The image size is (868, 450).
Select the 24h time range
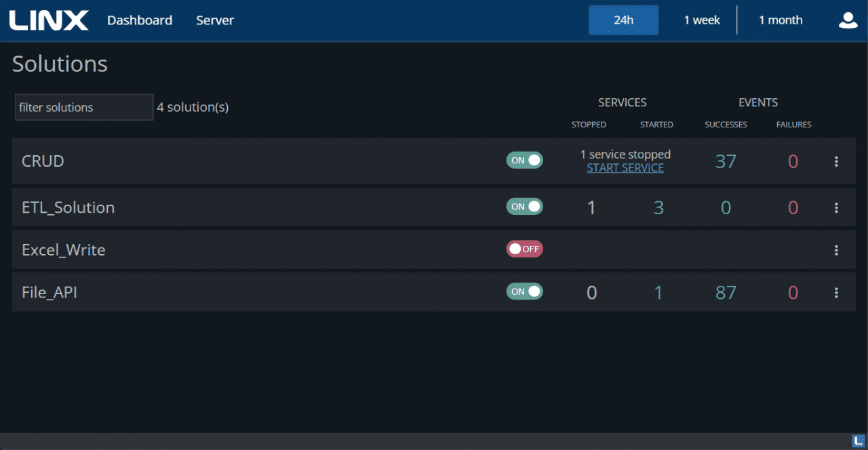623,20
